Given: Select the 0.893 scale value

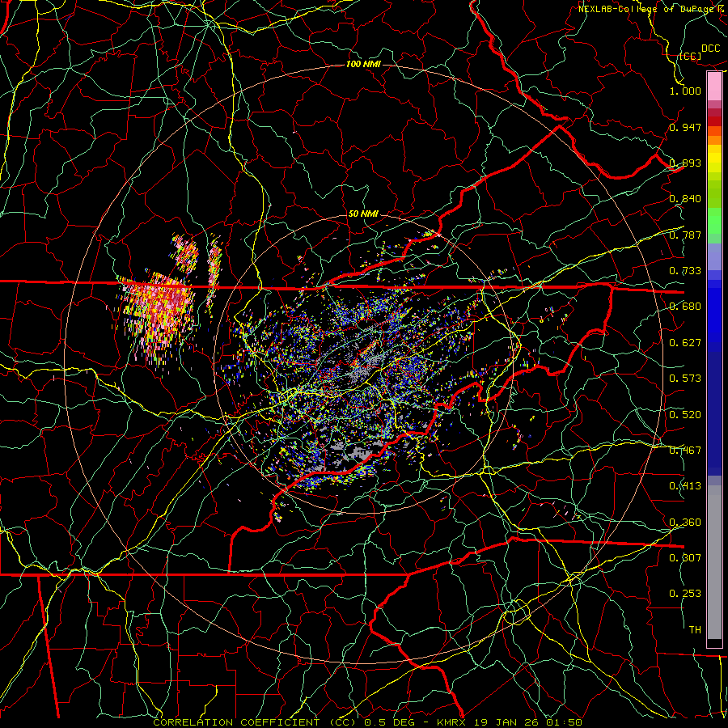Looking at the screenshot, I should pos(685,163).
